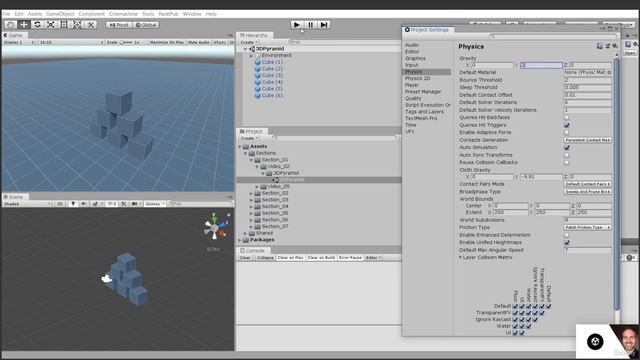Select the Move tool in the toolbar

[x=24, y=24]
